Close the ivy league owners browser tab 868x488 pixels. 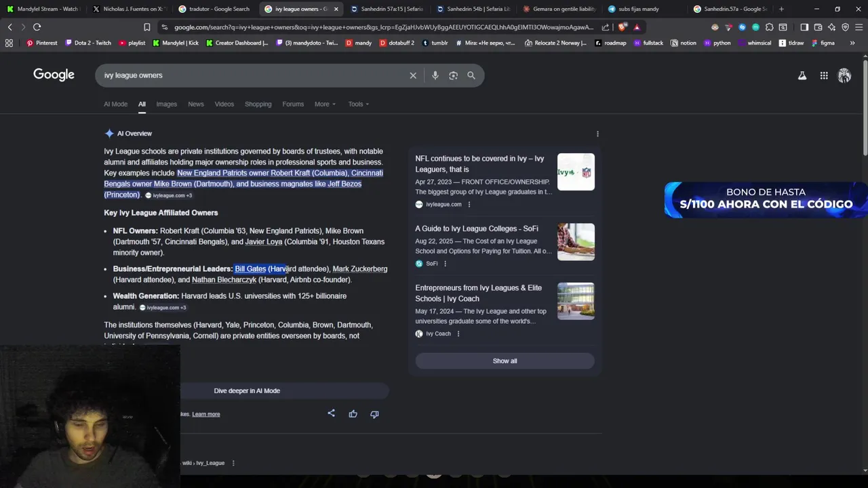336,9
